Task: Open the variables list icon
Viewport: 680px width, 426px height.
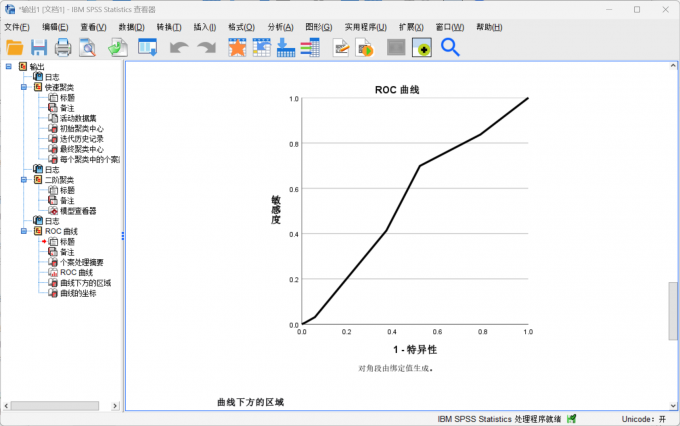Action: coord(310,47)
